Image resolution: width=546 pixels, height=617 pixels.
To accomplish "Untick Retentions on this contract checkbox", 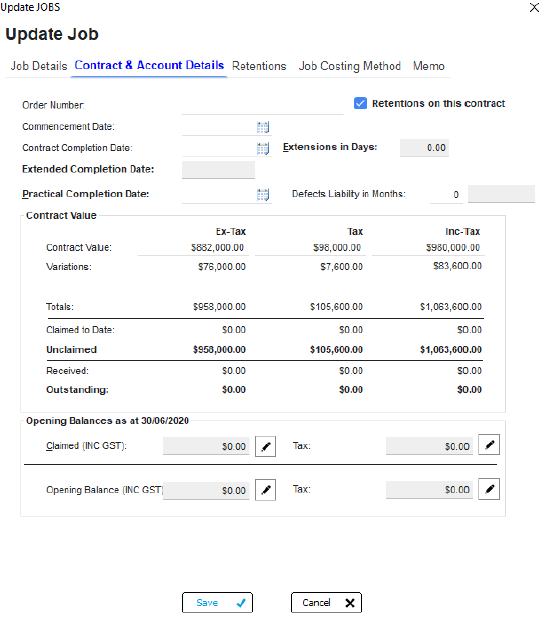I will click(x=360, y=103).
